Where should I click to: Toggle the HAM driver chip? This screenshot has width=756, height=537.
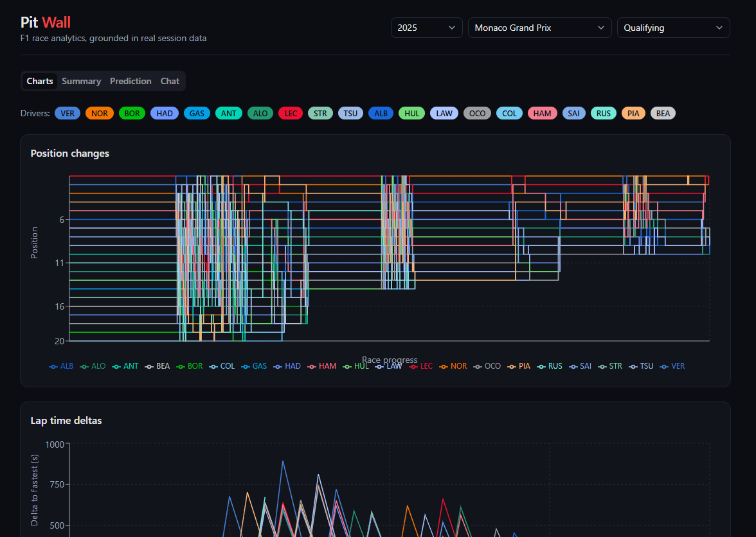click(543, 113)
